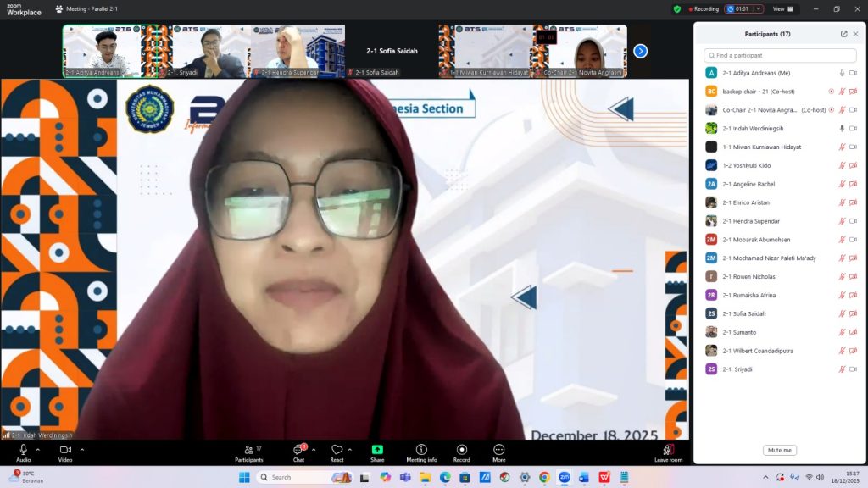Click the Mute me button
Image resolution: width=868 pixels, height=488 pixels.
[x=779, y=450]
